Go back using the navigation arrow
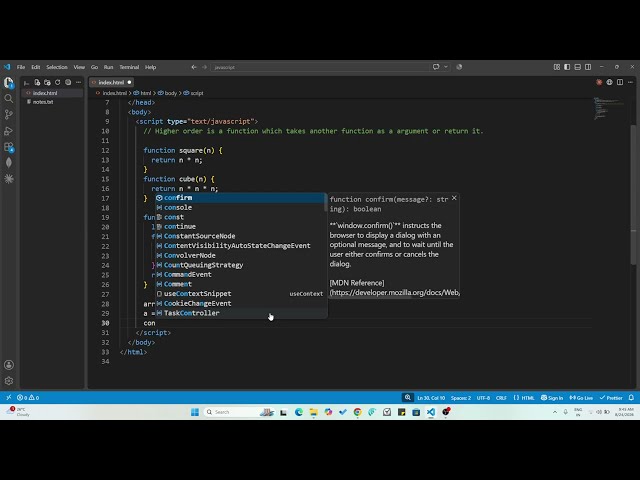Viewport: 640px width, 480px height. point(194,67)
